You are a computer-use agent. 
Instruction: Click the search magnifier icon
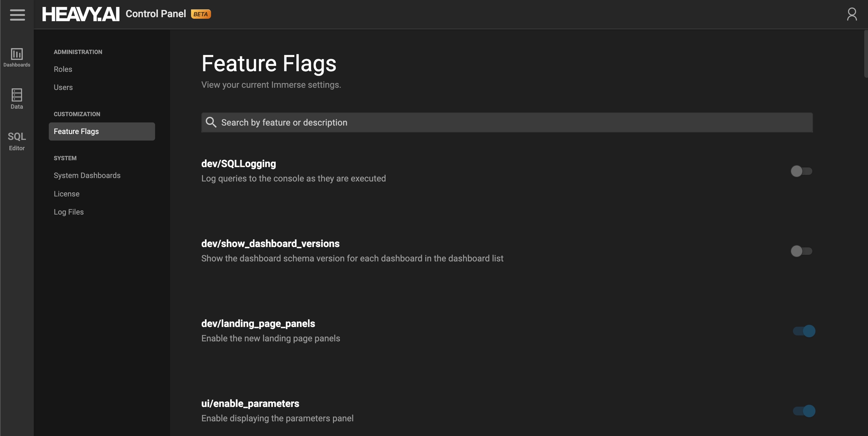(211, 122)
